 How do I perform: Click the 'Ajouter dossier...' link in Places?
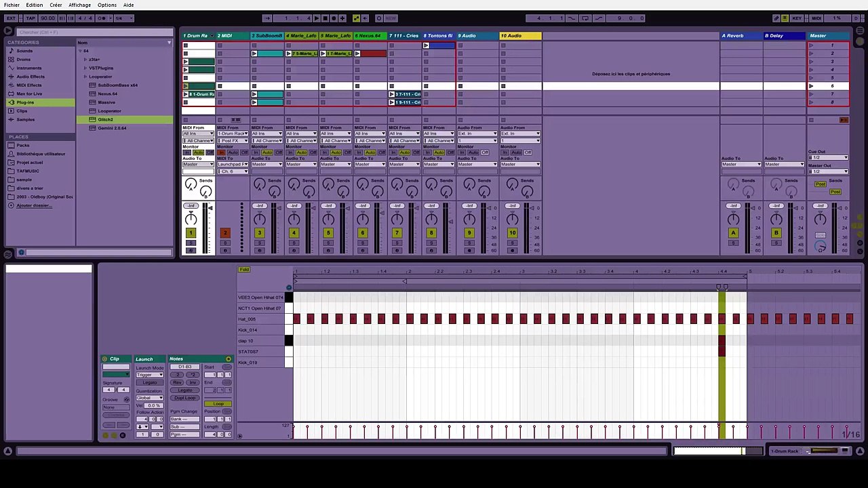(34, 205)
